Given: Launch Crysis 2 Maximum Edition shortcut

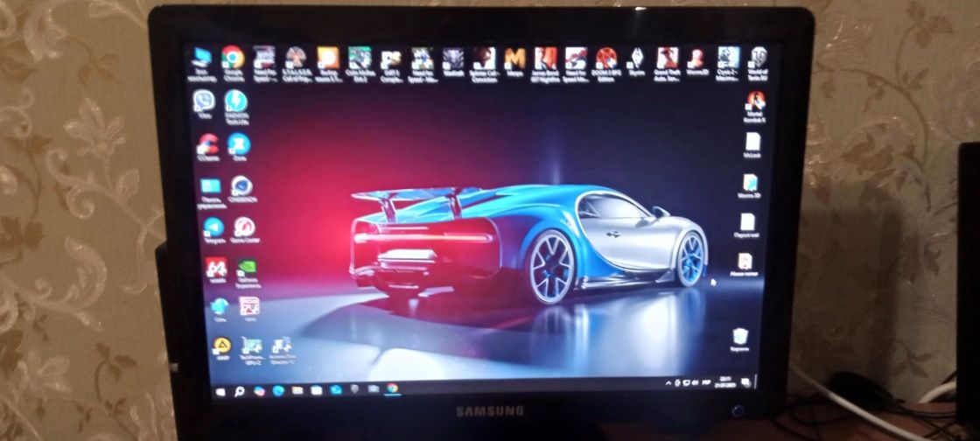Looking at the screenshot, I should [x=727, y=63].
